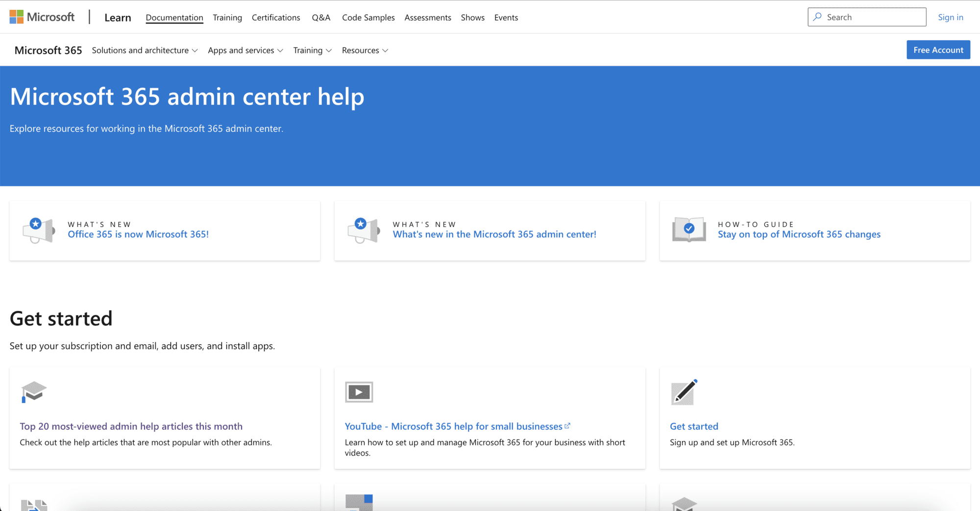Click the Microsoft wordmark text
Screen dimensions: 980x511
point(50,17)
